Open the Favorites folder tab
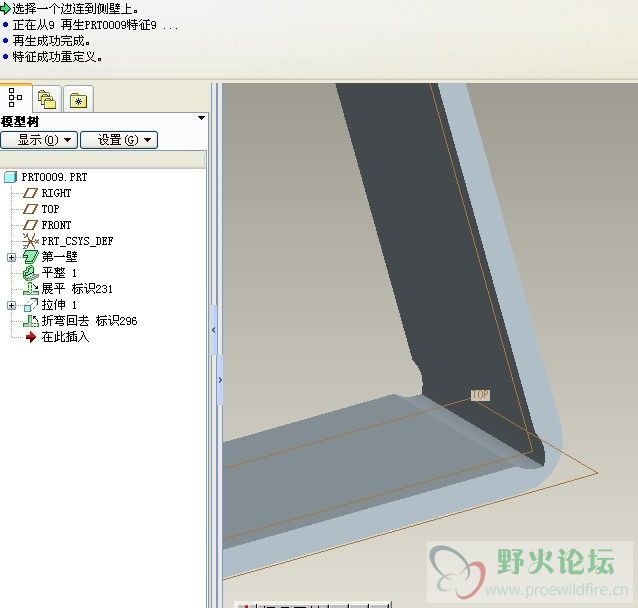The height and width of the screenshot is (608, 638). (x=78, y=99)
